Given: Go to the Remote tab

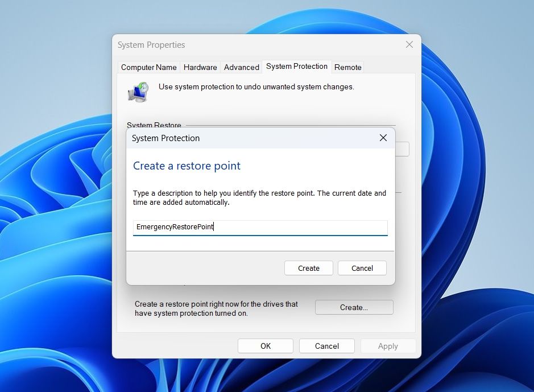Looking at the screenshot, I should point(347,67).
